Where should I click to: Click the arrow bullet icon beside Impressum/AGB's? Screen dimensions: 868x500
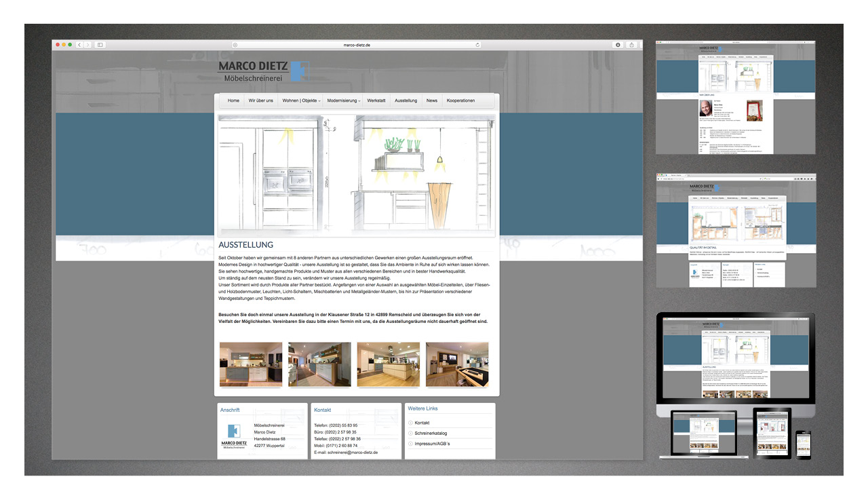click(x=410, y=443)
